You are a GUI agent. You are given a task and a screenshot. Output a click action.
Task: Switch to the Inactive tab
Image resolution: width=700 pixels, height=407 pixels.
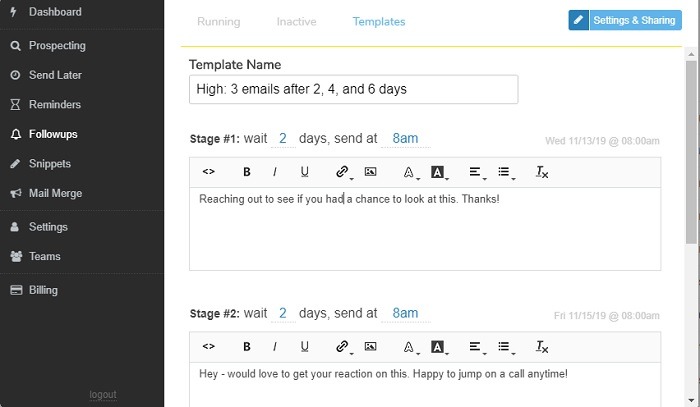tap(297, 21)
